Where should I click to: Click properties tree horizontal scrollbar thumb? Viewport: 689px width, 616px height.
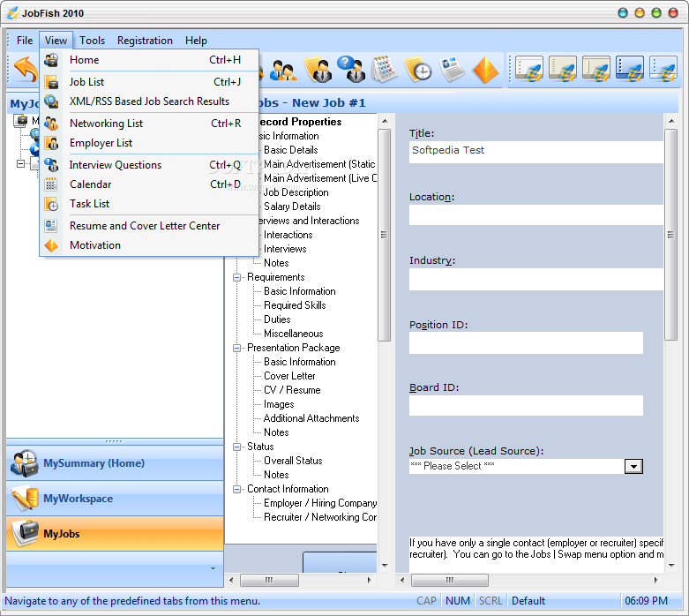(269, 580)
